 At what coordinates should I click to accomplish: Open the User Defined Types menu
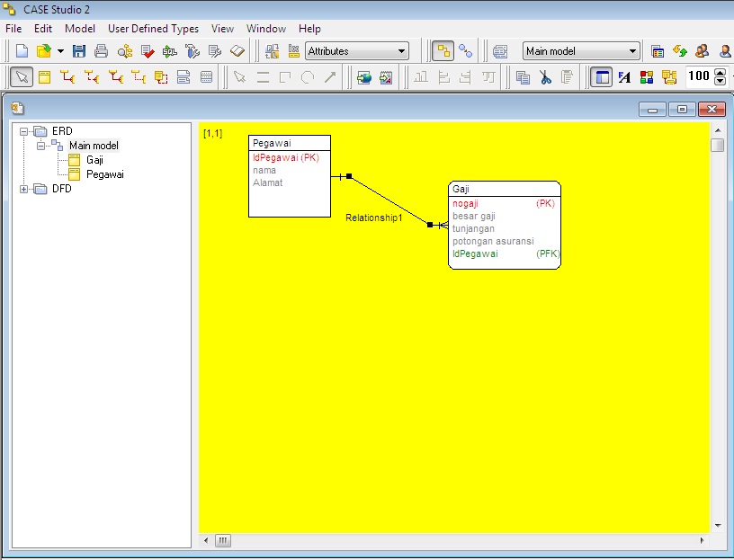[x=152, y=28]
